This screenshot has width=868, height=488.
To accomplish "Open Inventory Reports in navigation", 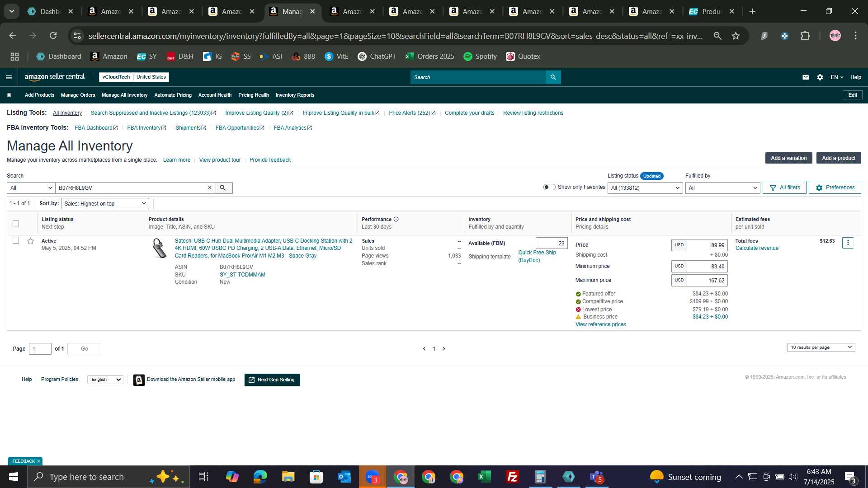I will [x=295, y=95].
